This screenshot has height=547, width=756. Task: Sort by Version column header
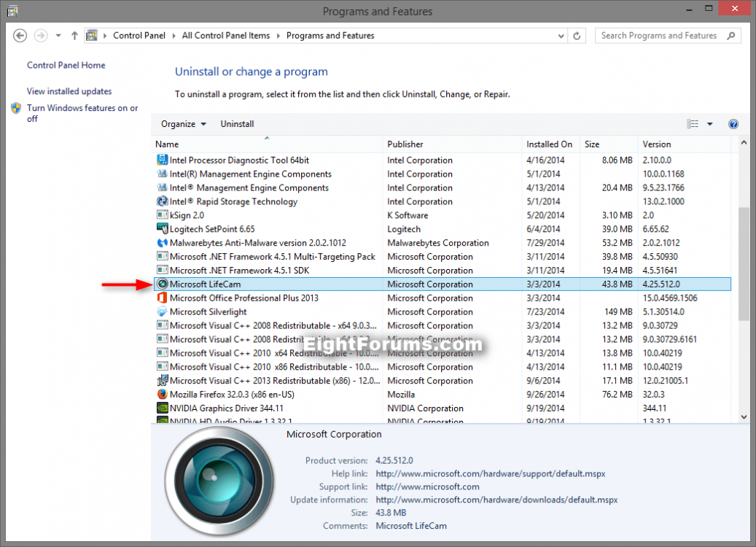685,144
